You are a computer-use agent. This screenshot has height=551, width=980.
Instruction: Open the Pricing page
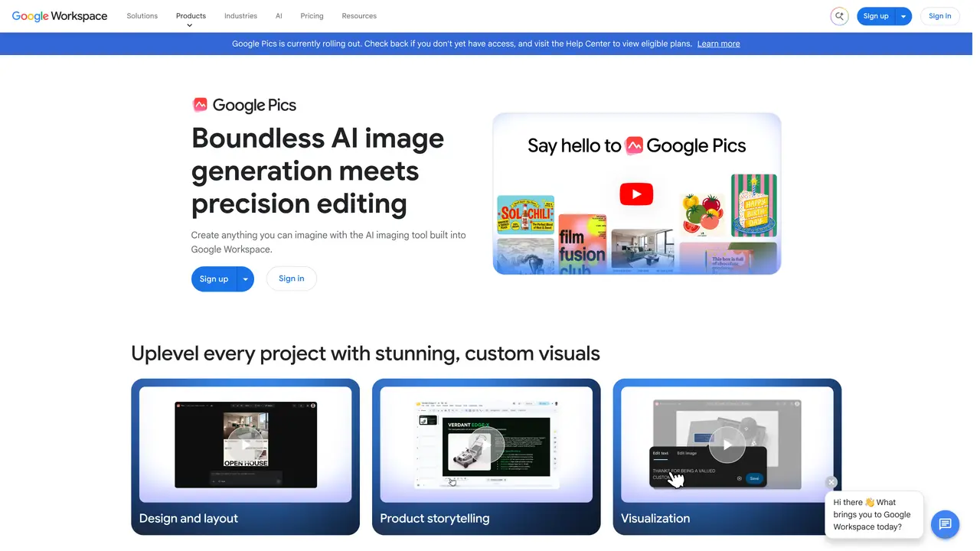point(312,16)
